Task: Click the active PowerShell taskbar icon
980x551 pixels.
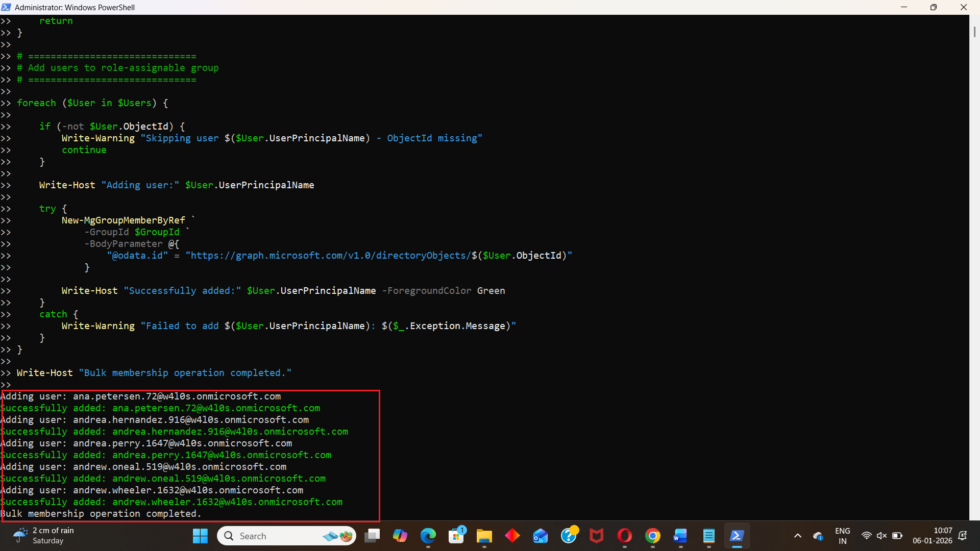Action: 737,536
